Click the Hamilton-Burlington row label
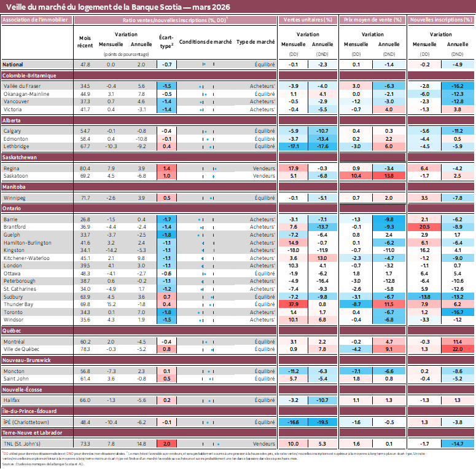The width and height of the screenshot is (476, 469). 27,243
